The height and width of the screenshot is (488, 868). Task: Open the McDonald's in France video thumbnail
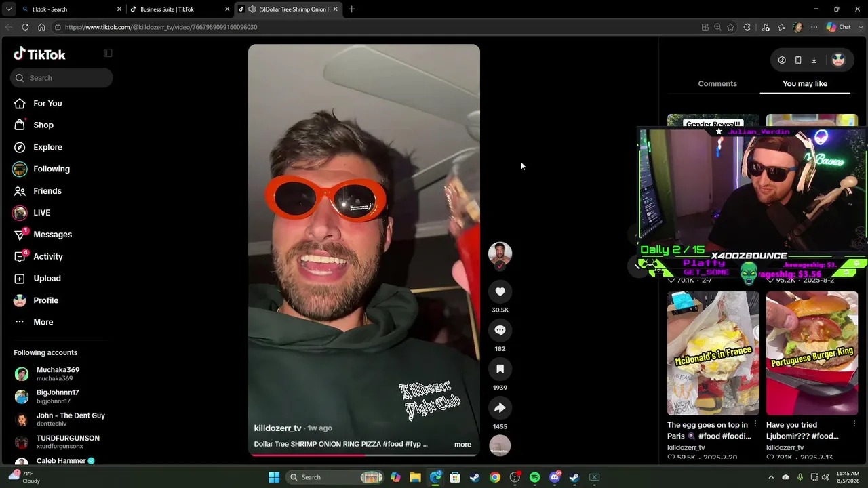(713, 353)
